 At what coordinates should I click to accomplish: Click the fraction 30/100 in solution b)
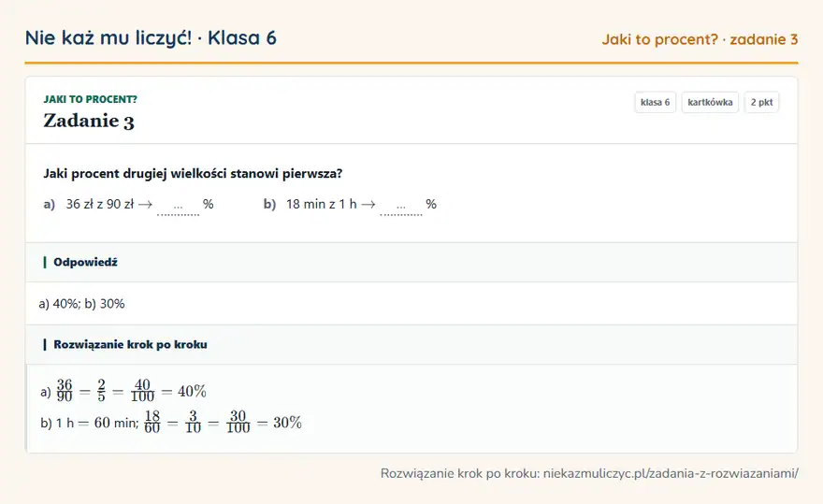(x=238, y=422)
